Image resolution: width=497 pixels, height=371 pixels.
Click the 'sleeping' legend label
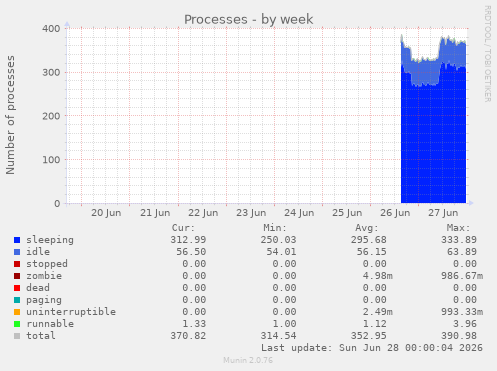[x=50, y=240]
